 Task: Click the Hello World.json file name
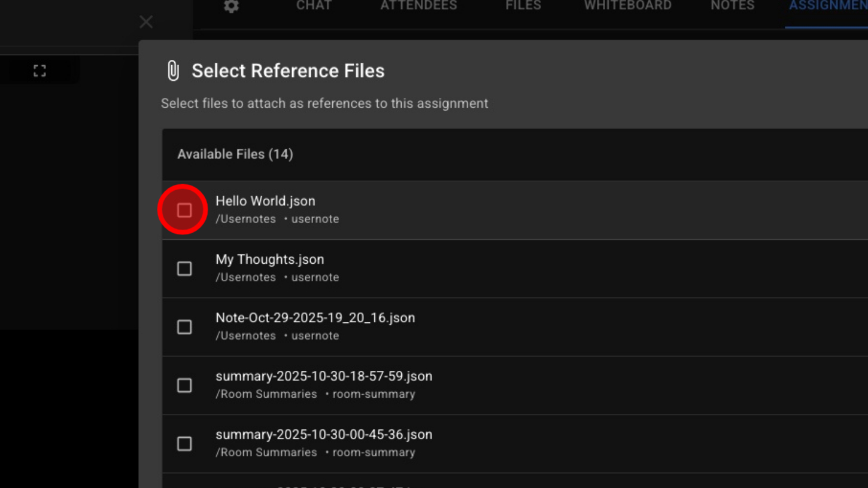[265, 201]
